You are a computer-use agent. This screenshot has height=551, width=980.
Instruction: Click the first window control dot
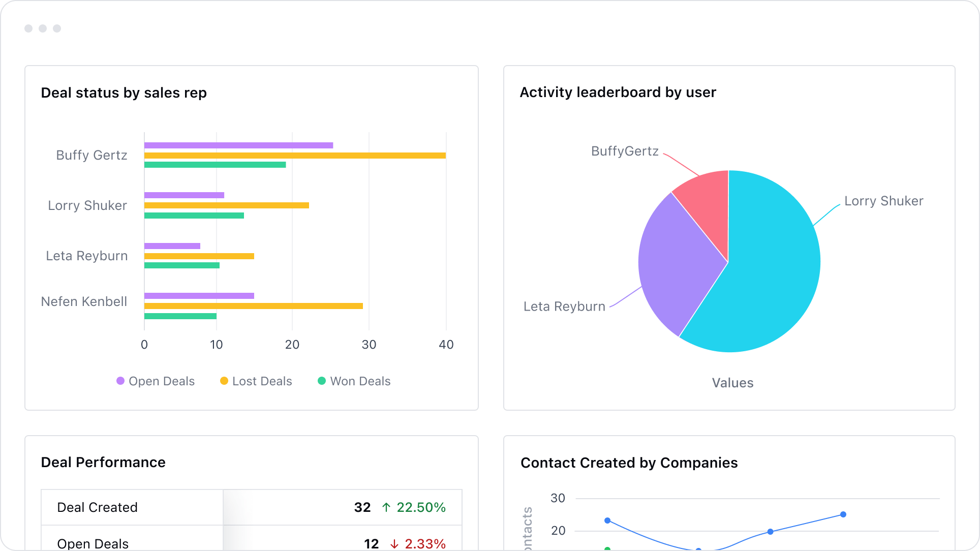coord(28,28)
